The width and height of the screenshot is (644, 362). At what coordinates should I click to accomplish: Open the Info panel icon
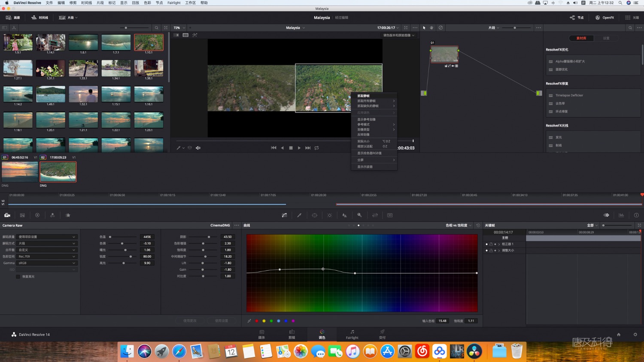[x=636, y=215]
